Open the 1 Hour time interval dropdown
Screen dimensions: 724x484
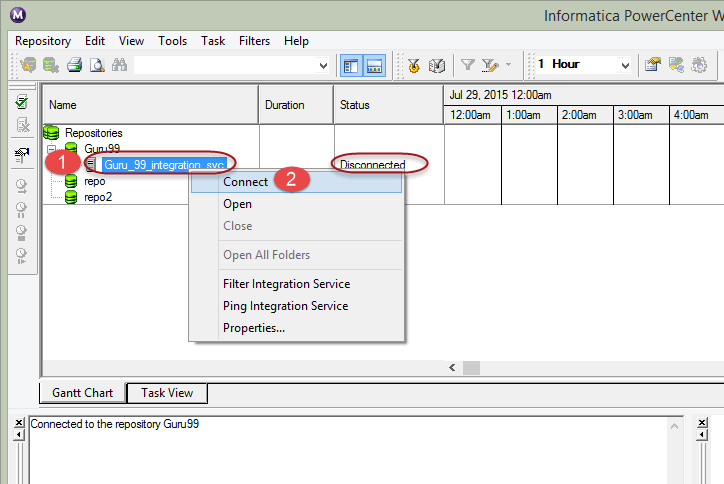624,65
